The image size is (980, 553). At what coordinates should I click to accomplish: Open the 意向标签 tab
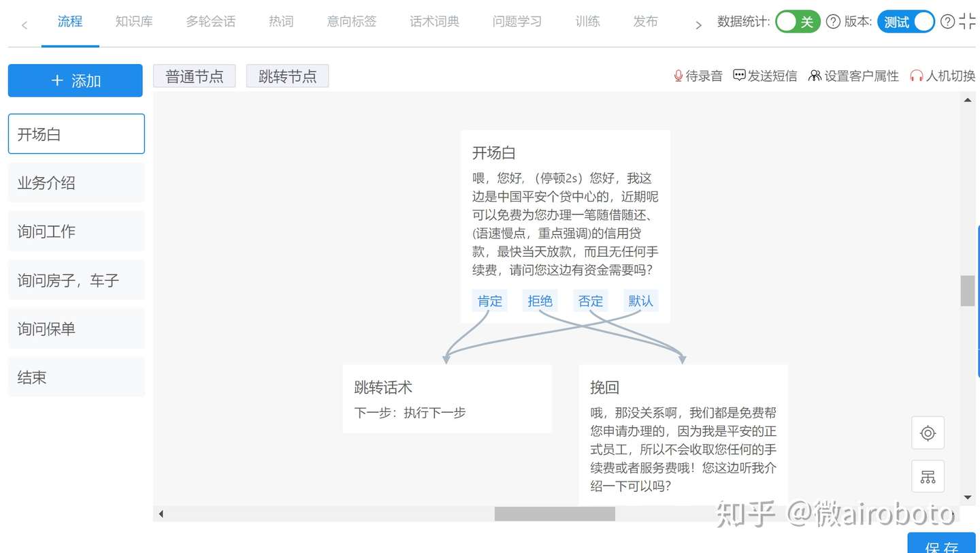point(352,22)
